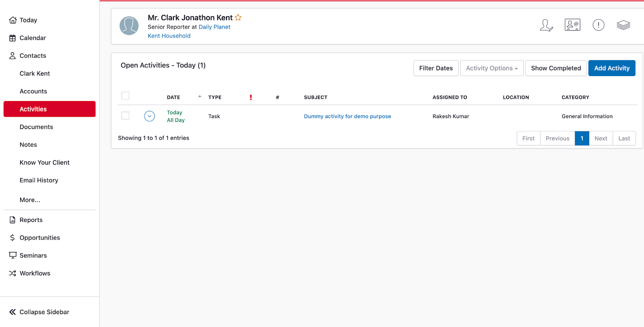
Task: Click the red priority exclamation column header
Action: point(251,97)
